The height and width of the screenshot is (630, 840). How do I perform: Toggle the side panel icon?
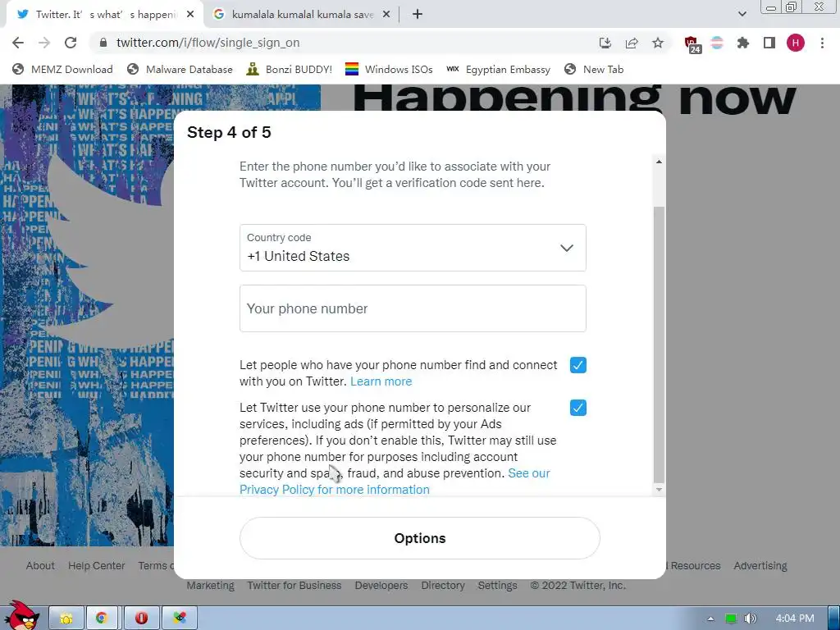pyautogui.click(x=769, y=43)
